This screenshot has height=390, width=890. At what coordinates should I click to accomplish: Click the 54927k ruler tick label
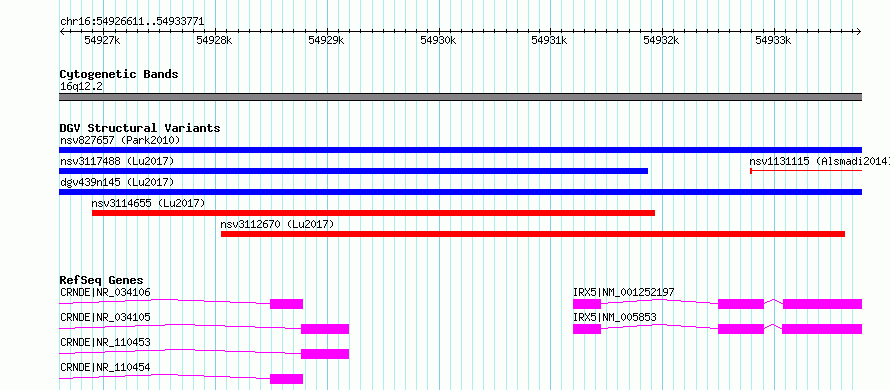pos(102,40)
